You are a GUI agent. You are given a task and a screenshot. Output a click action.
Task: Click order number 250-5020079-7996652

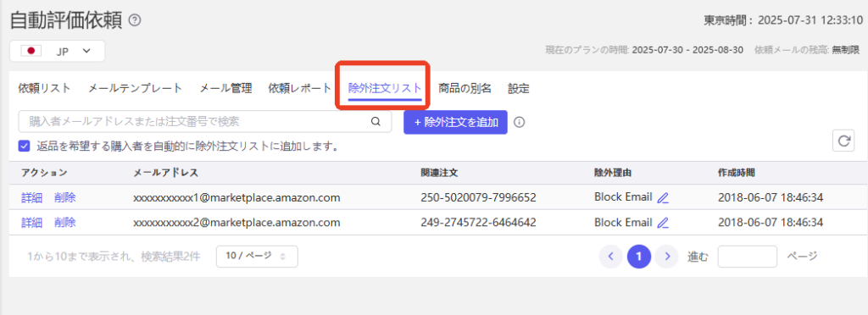pos(478,198)
